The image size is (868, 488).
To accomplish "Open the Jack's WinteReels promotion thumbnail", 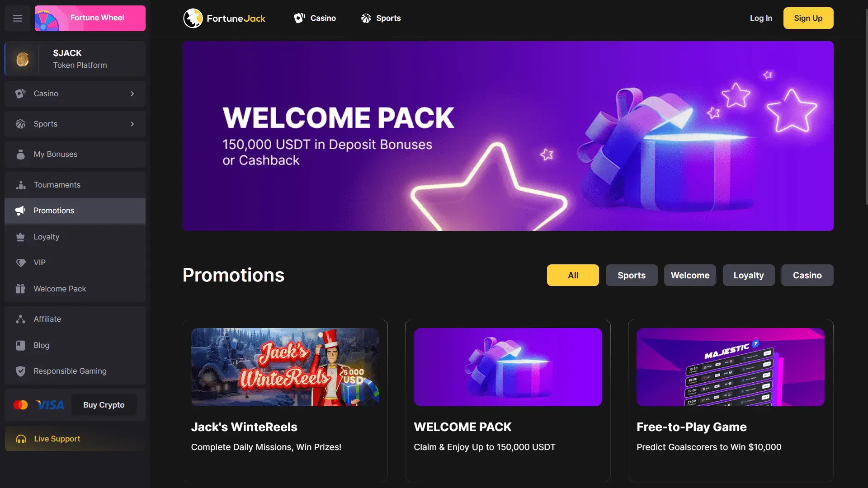I will coord(285,367).
